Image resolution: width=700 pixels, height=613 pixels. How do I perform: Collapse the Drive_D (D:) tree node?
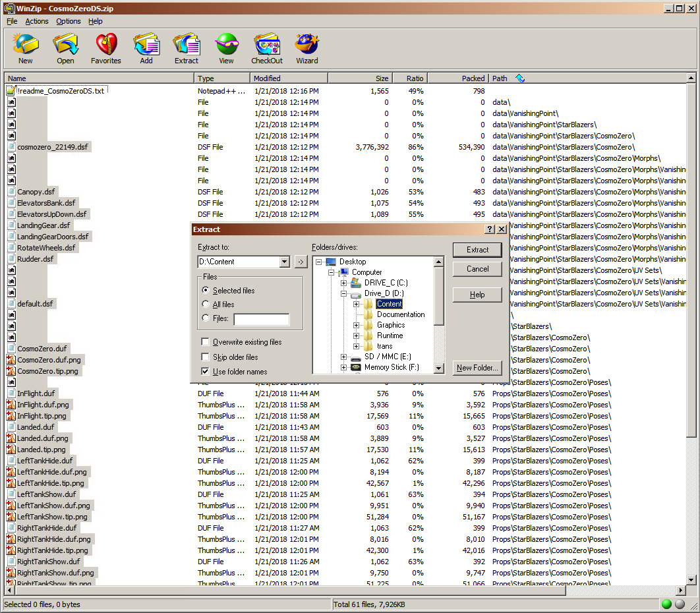[x=344, y=293]
